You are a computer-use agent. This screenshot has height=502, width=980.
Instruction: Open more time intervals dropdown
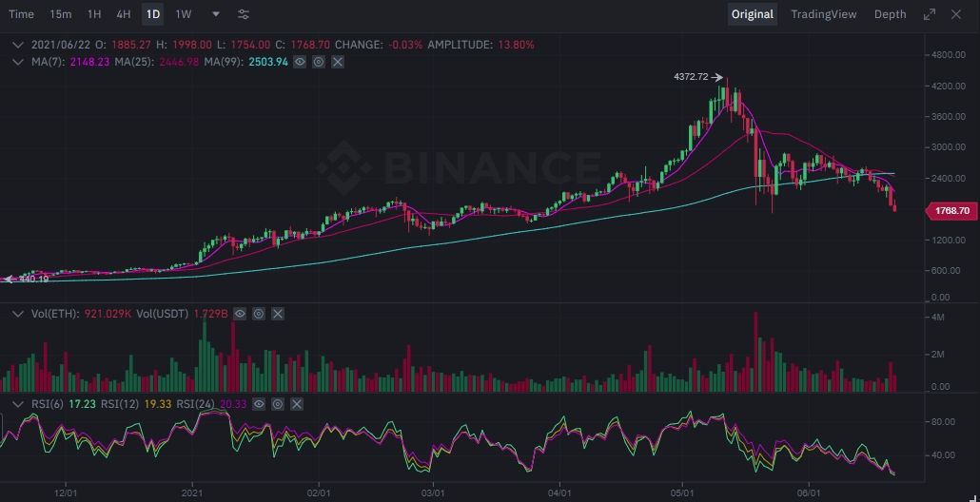[x=216, y=14]
